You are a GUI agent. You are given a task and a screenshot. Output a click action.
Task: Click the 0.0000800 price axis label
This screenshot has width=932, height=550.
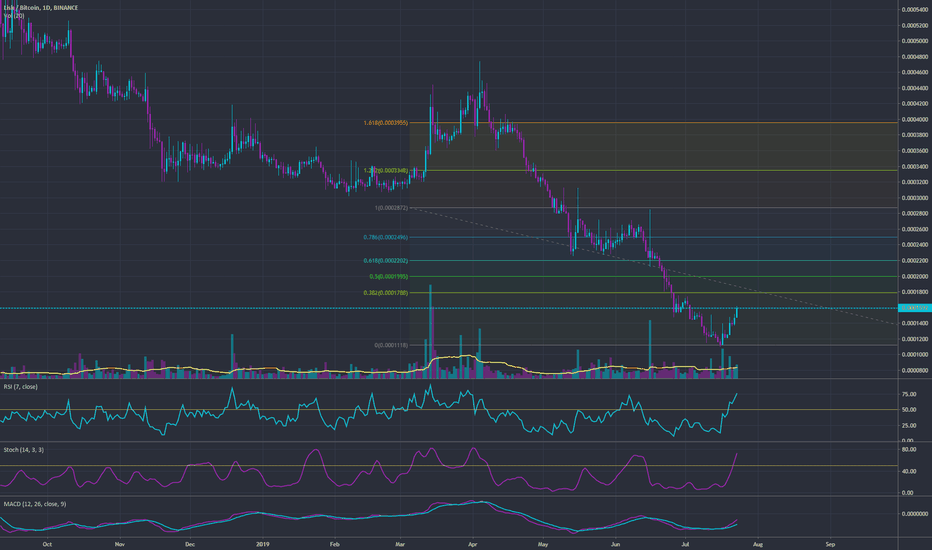(915, 370)
